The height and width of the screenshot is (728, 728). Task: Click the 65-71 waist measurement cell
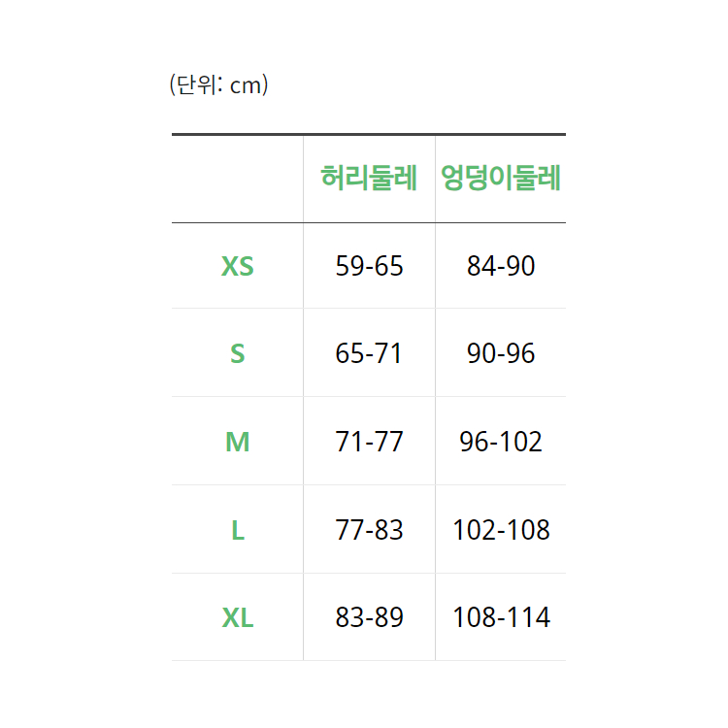369,354
